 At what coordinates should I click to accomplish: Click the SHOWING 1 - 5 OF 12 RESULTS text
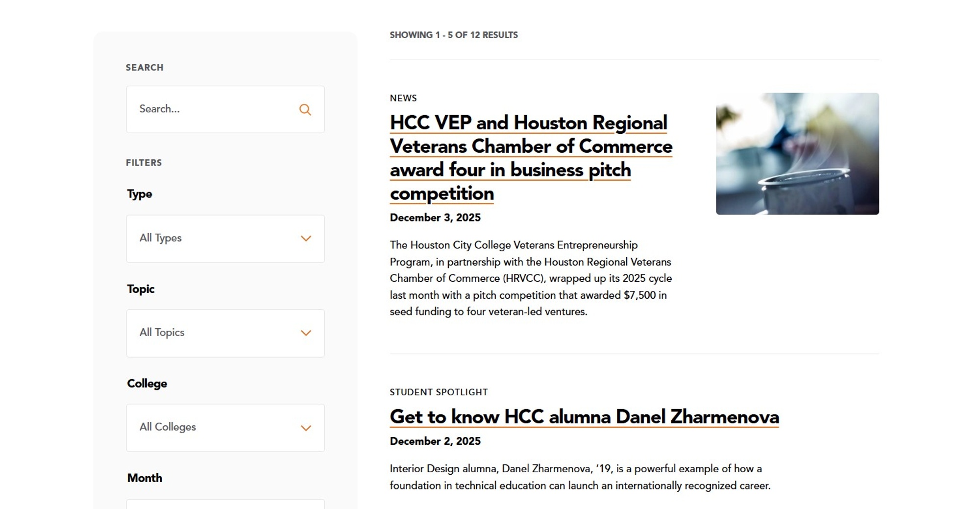pyautogui.click(x=453, y=35)
